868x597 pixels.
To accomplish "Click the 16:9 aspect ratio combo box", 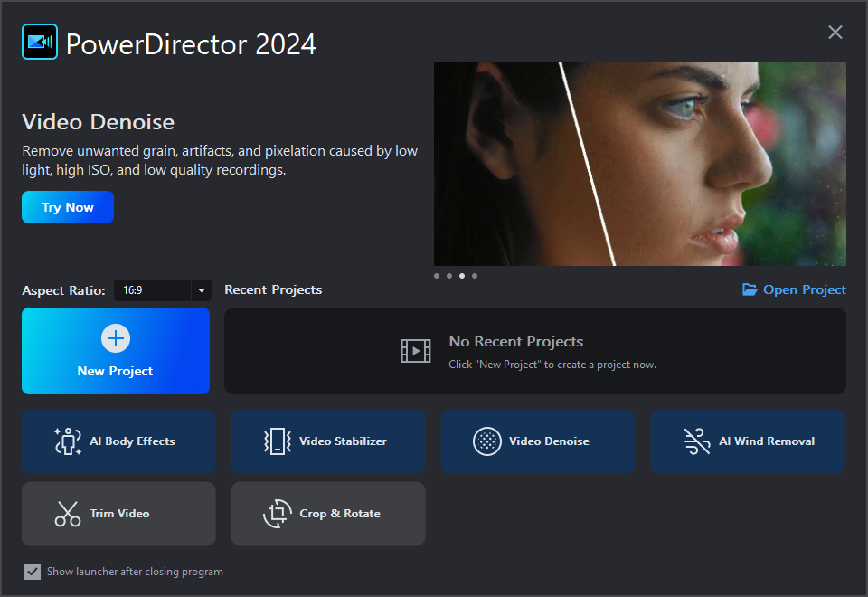I will coord(152,290).
